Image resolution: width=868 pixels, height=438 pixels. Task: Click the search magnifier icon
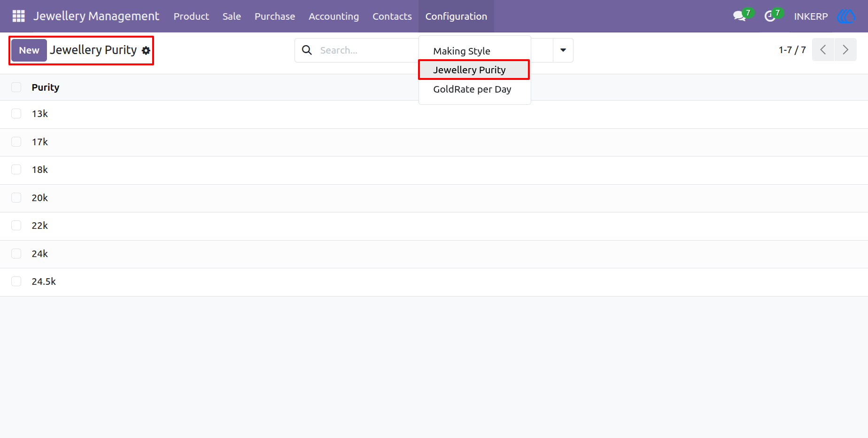[x=307, y=50]
